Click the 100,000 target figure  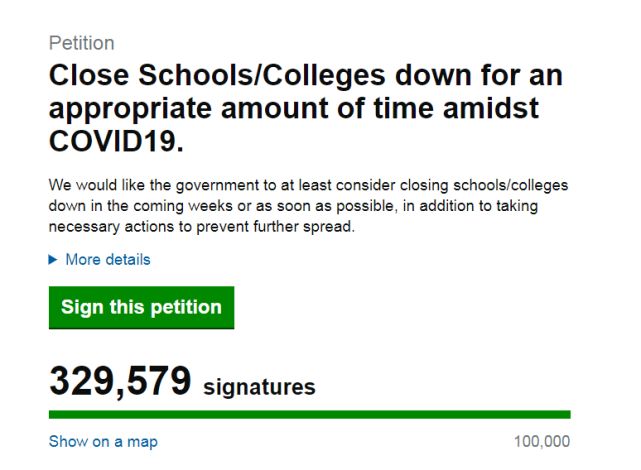541,441
